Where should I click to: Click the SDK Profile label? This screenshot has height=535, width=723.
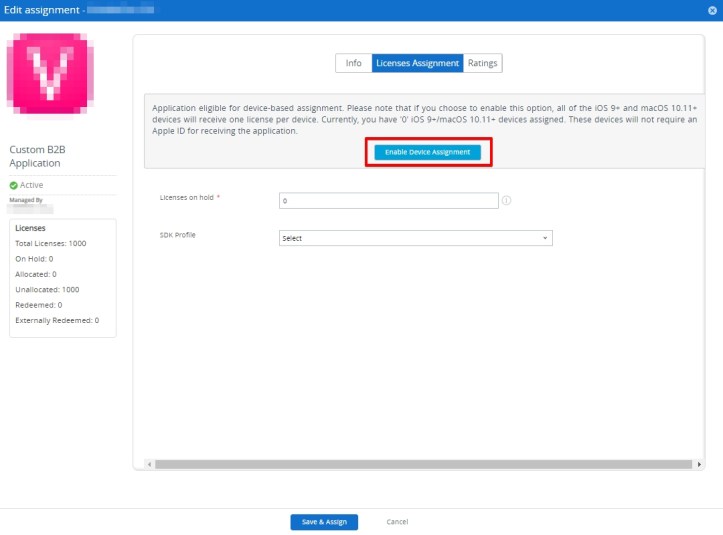coord(178,235)
